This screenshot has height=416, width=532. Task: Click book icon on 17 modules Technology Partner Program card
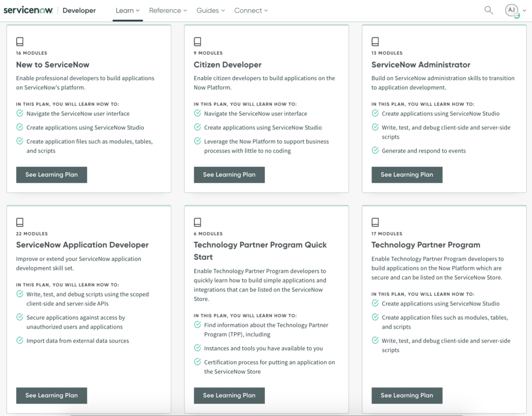pyautogui.click(x=375, y=222)
